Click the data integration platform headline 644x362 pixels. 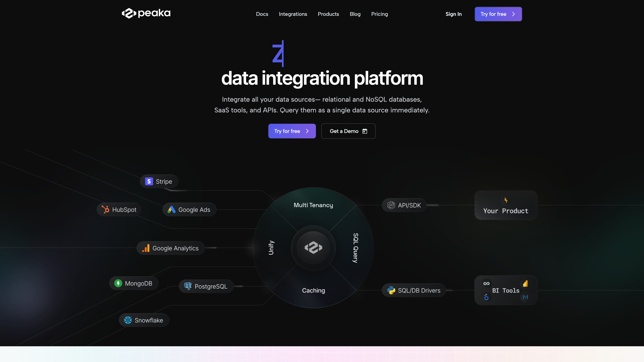pyautogui.click(x=322, y=78)
